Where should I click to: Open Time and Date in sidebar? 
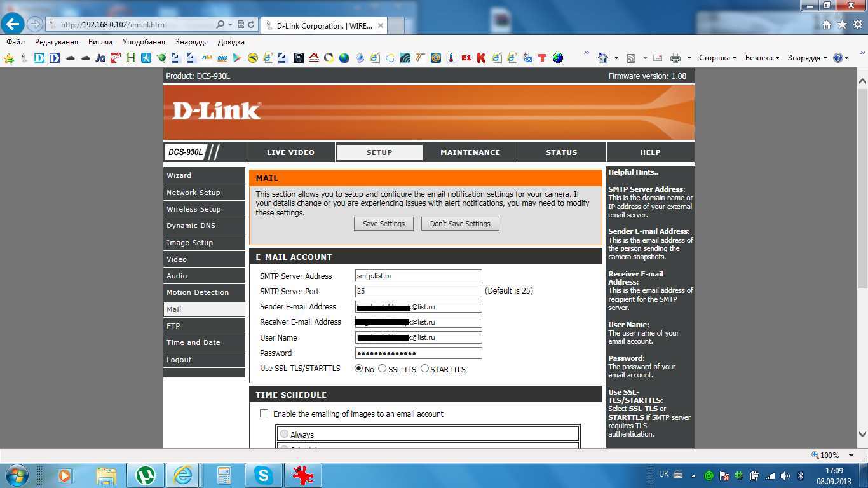pos(204,342)
